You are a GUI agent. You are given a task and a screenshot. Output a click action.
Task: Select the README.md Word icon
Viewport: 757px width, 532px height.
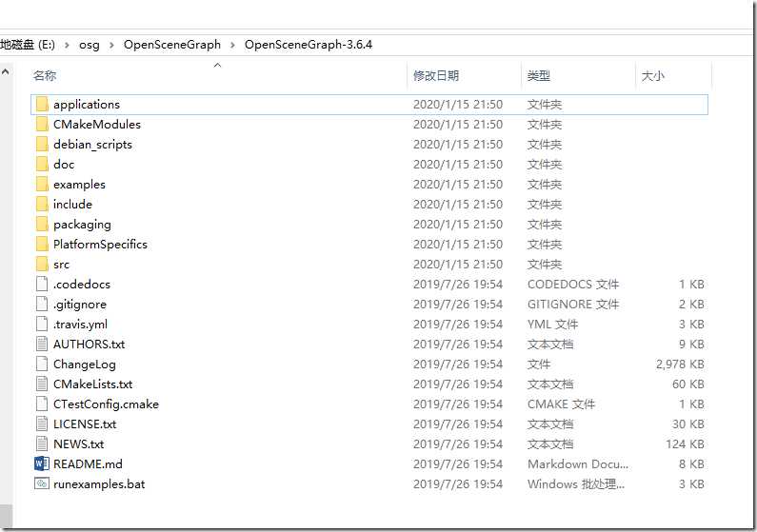[x=42, y=464]
